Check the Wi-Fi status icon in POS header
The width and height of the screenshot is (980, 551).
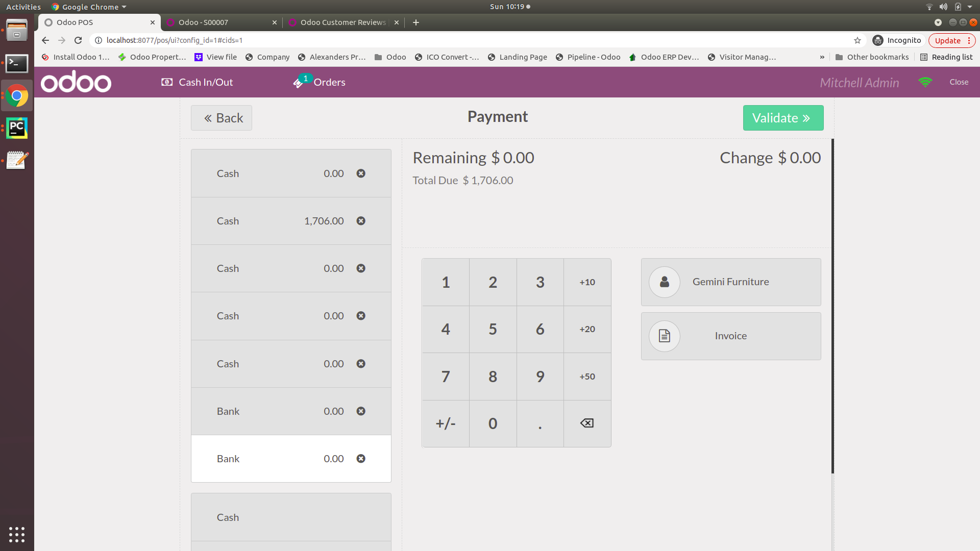click(x=925, y=82)
